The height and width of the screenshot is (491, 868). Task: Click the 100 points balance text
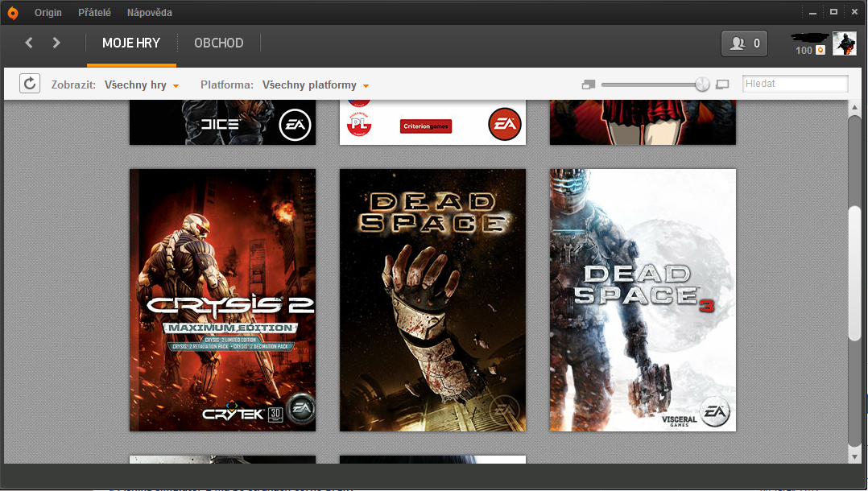coord(804,51)
